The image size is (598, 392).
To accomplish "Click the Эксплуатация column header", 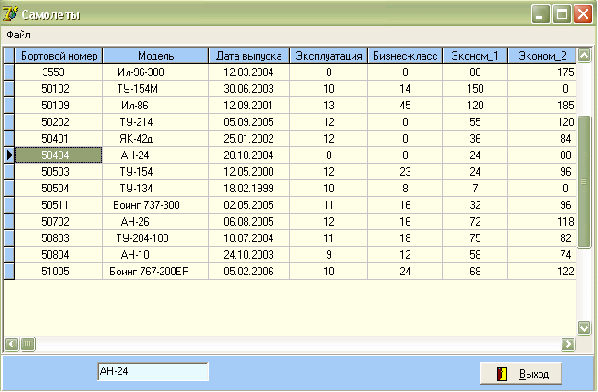I will [328, 56].
